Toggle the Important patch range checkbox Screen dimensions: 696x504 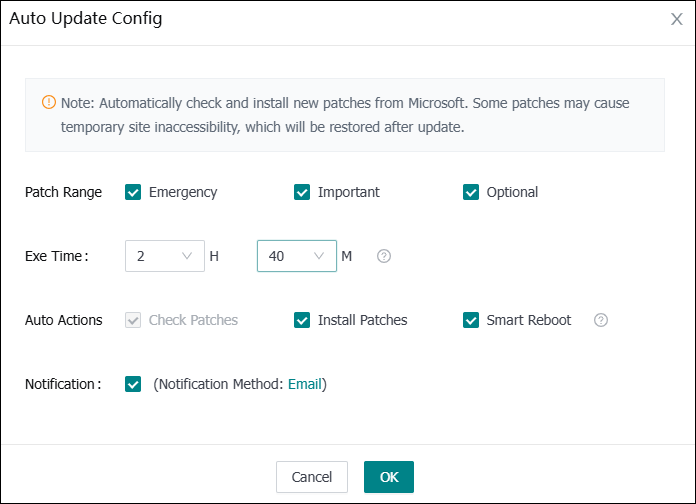point(302,192)
